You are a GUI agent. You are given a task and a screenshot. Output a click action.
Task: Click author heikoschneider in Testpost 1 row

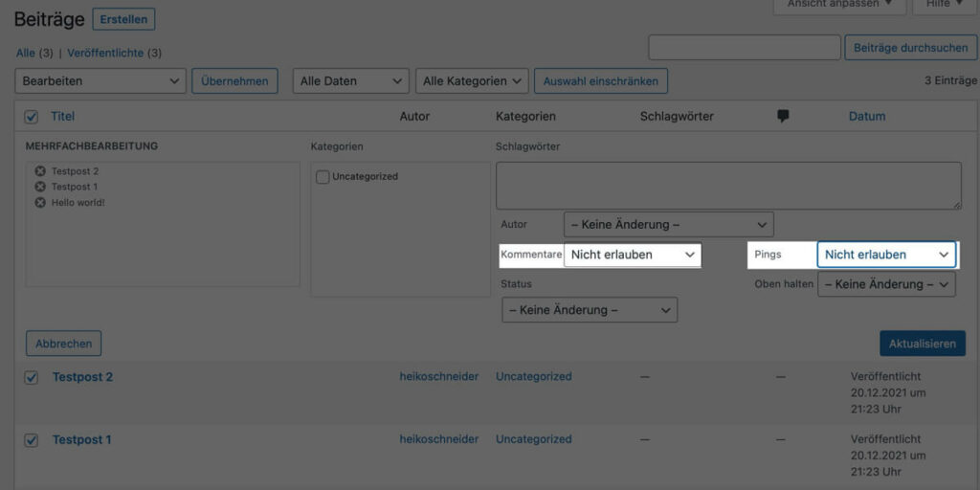click(439, 438)
